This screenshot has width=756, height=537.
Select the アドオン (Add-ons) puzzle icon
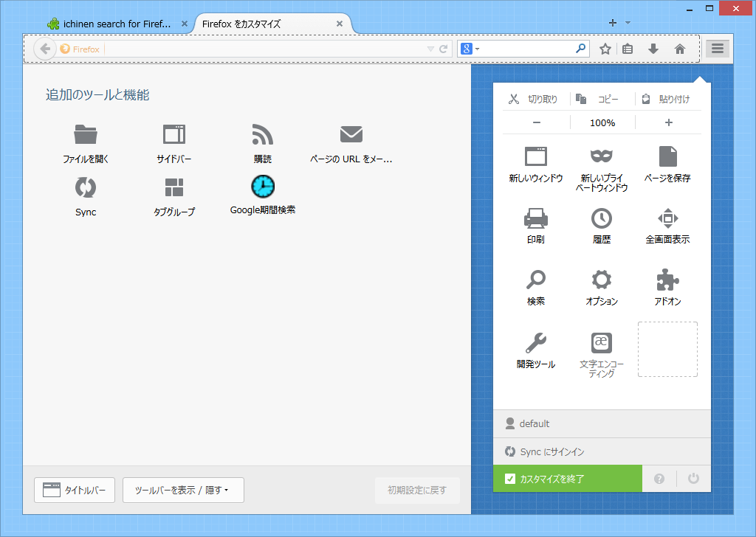pyautogui.click(x=667, y=280)
